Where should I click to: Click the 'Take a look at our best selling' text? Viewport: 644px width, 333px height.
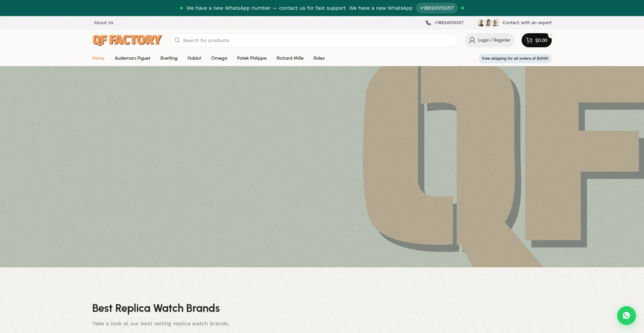pos(161,324)
